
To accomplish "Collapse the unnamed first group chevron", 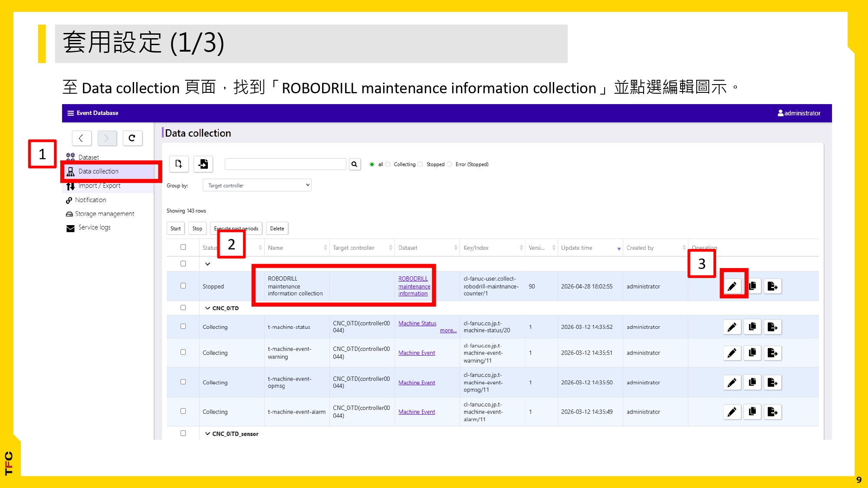I will (207, 264).
